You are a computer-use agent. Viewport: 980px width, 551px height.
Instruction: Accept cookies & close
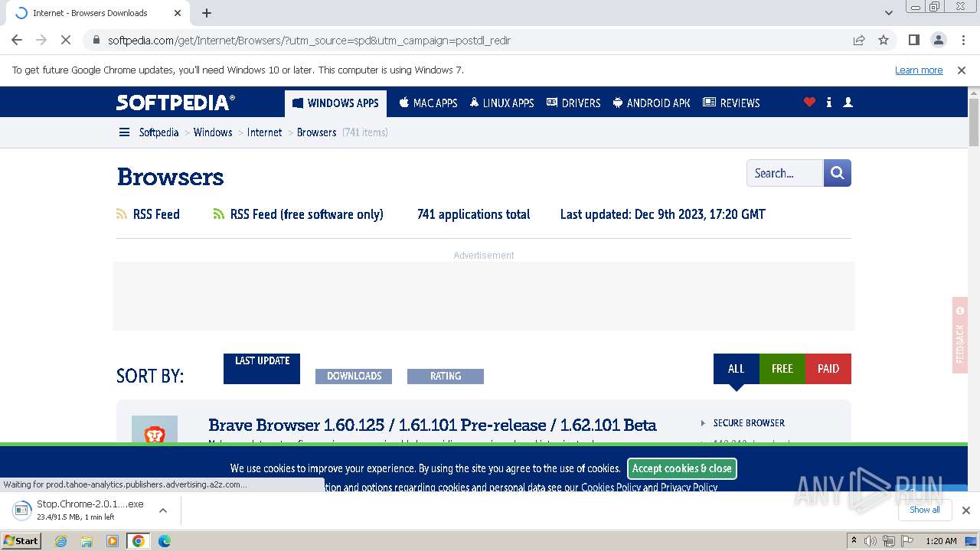click(682, 468)
